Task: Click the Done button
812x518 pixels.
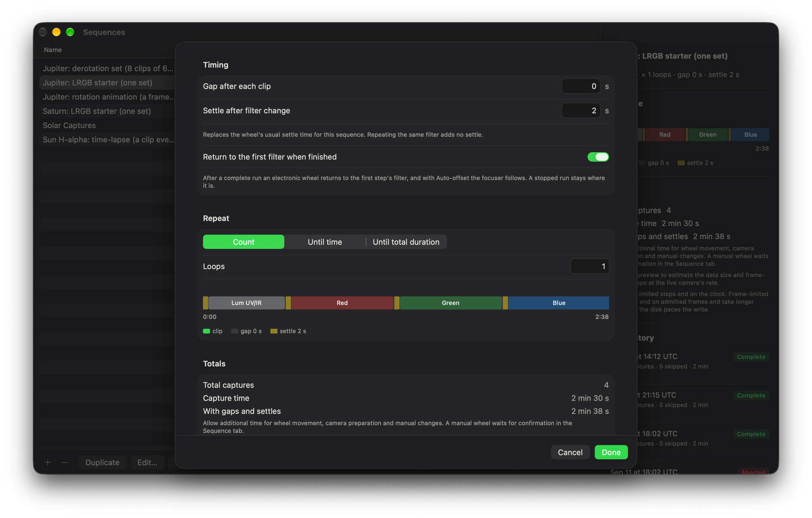Action: [611, 452]
